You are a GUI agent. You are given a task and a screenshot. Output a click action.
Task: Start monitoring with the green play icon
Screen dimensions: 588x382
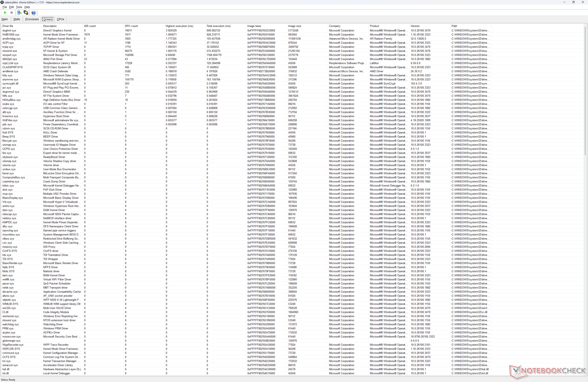click(5, 13)
